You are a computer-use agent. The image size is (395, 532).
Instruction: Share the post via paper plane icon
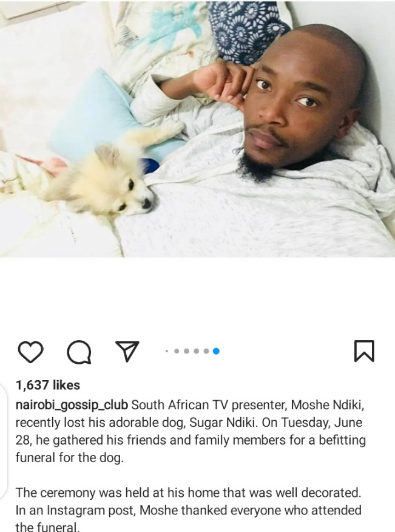[127, 351]
